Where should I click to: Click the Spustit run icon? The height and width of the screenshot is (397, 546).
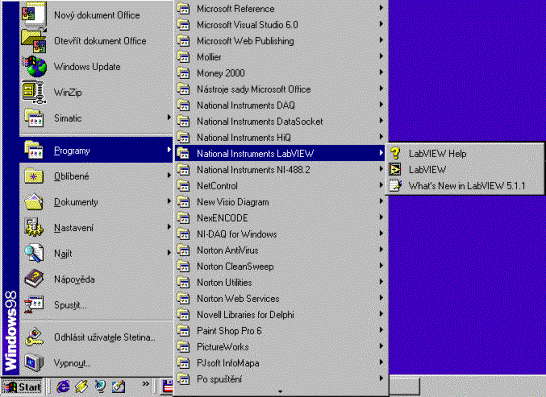[34, 305]
